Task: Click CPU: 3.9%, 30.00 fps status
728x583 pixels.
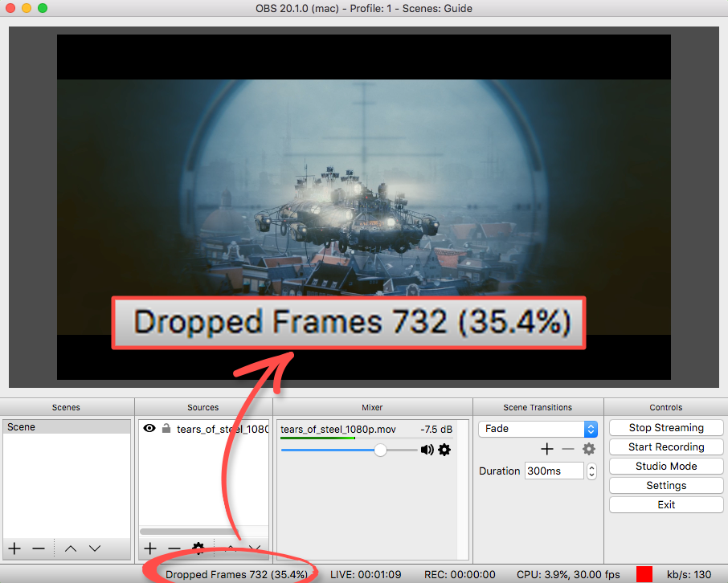Action: [568, 575]
